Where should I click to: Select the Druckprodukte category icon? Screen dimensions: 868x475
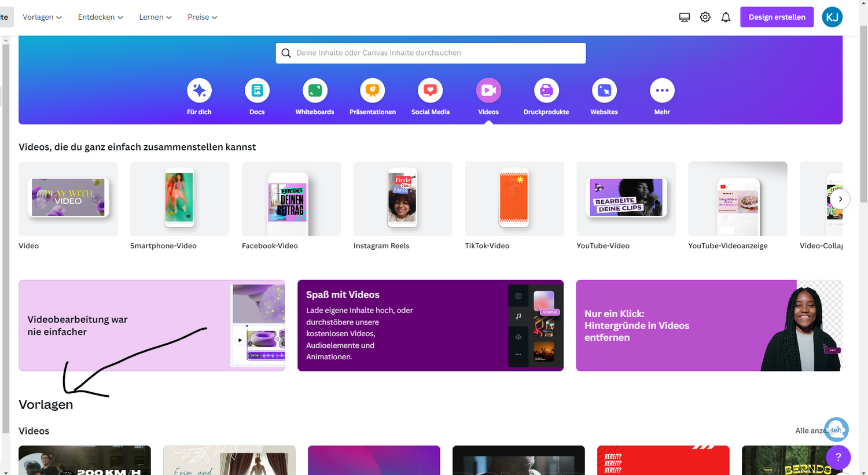(x=546, y=91)
